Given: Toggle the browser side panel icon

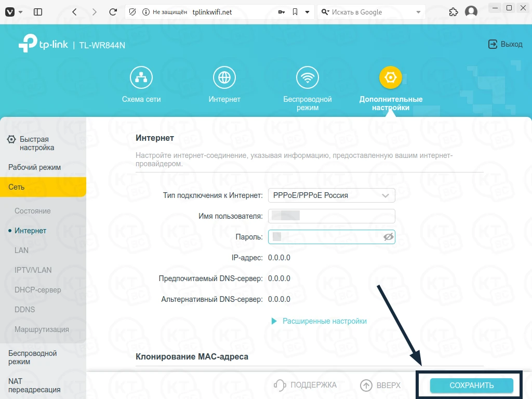Looking at the screenshot, I should [x=38, y=12].
